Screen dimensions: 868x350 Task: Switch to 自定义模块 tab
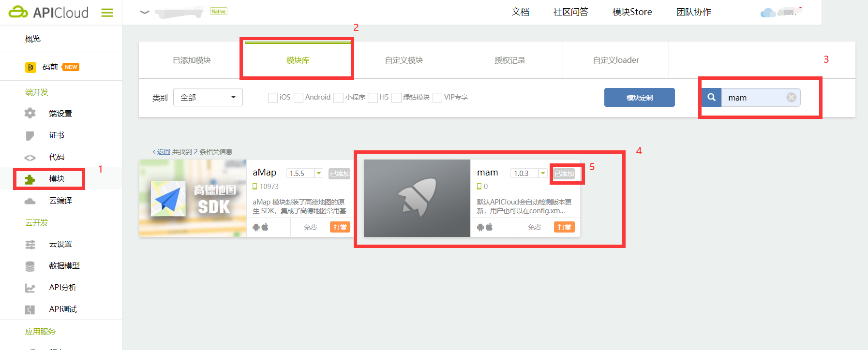pyautogui.click(x=404, y=60)
